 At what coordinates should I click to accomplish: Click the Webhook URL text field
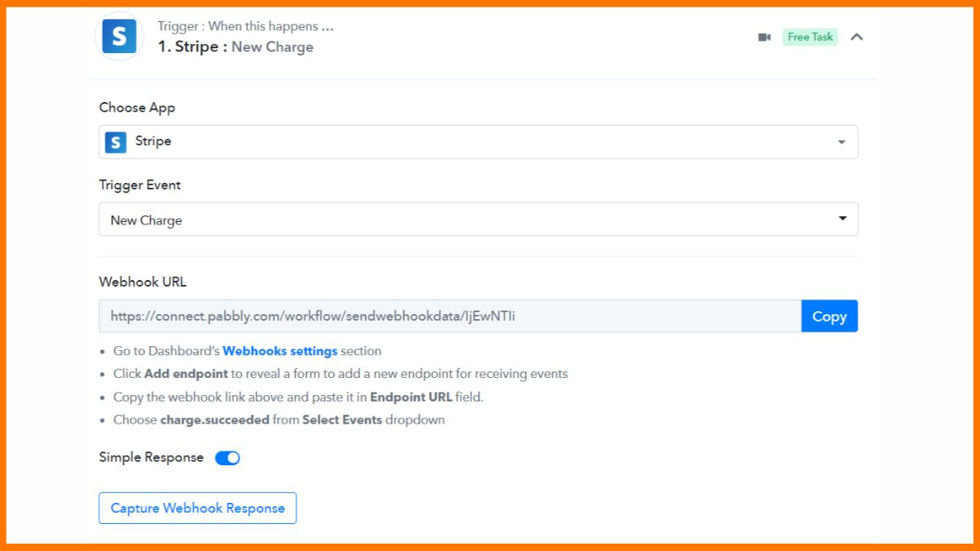[x=450, y=316]
